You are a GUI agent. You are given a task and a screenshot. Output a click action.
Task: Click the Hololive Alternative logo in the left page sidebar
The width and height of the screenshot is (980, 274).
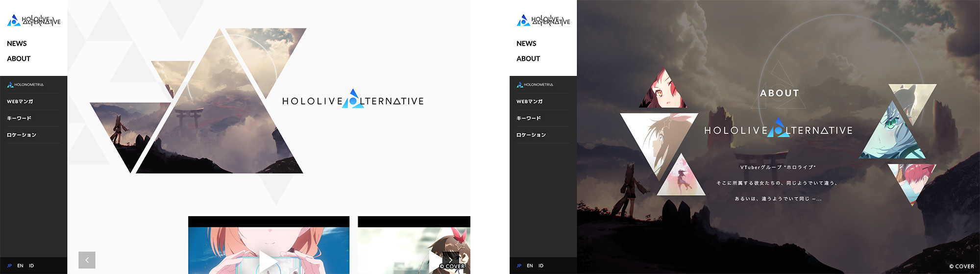[x=34, y=20]
